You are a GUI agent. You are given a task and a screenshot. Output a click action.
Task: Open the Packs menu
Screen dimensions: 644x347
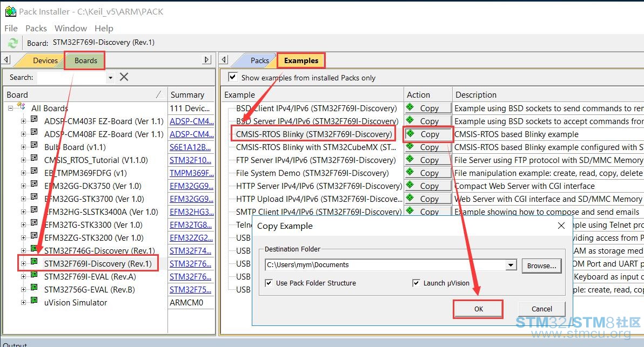pyautogui.click(x=36, y=28)
